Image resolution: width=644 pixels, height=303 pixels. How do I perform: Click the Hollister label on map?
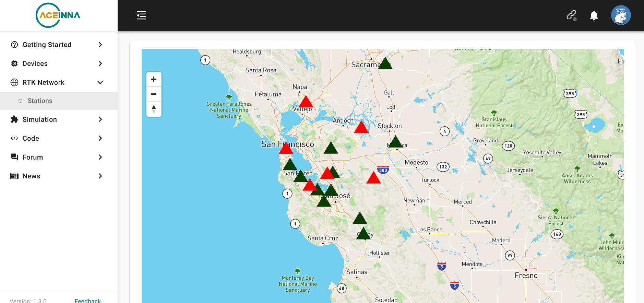click(380, 253)
